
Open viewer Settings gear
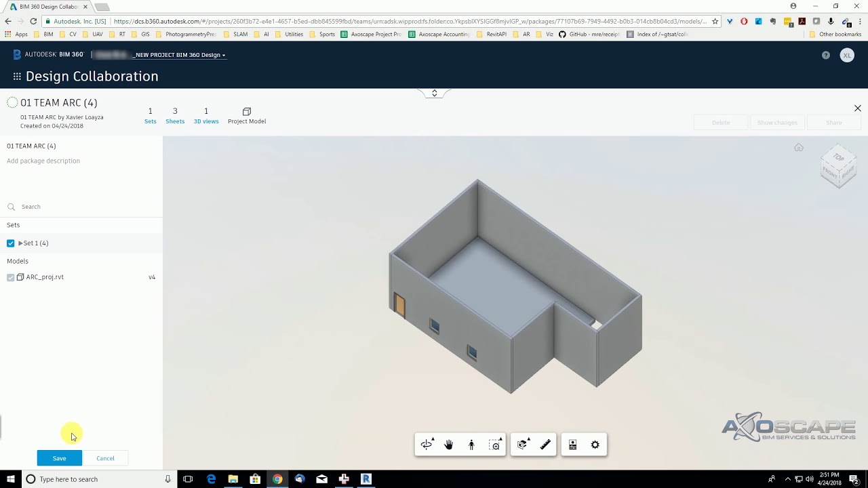pyautogui.click(x=595, y=445)
